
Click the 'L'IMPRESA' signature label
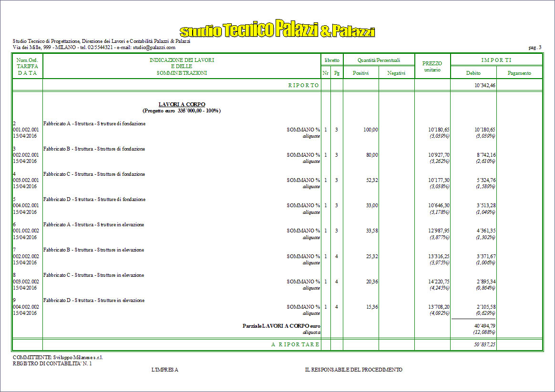164,370
